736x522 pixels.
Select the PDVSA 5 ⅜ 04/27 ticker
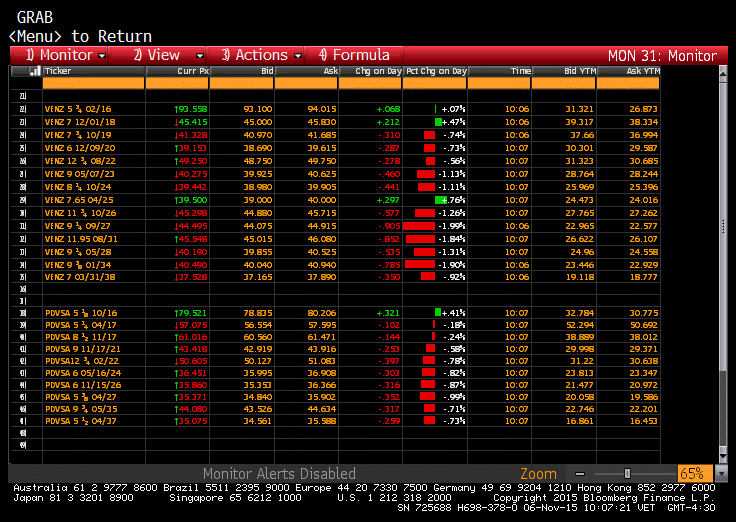click(81, 397)
